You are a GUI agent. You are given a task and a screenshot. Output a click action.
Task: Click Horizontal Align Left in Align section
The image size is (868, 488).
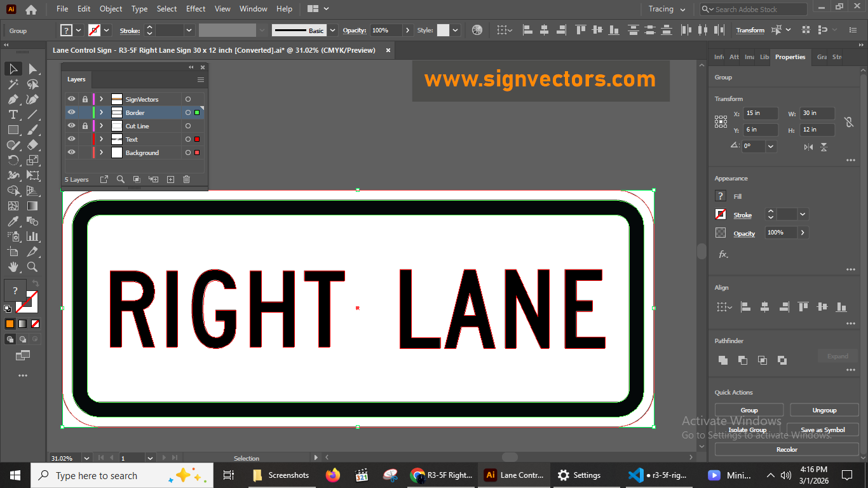pyautogui.click(x=746, y=307)
